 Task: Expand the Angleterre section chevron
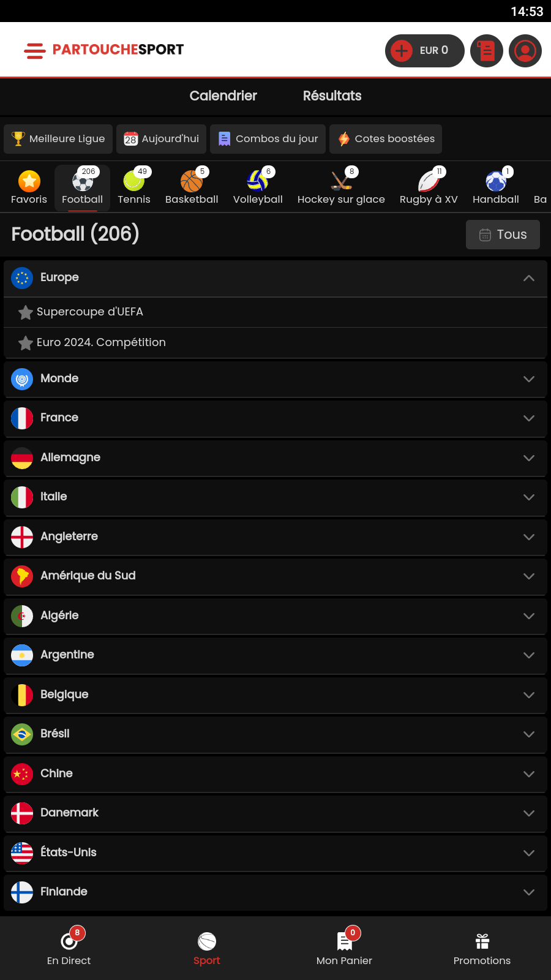click(x=529, y=537)
